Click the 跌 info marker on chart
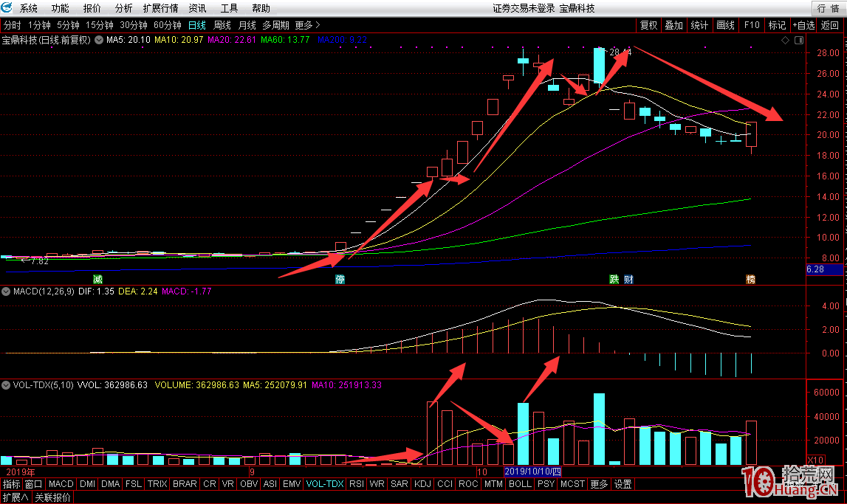 [614, 279]
